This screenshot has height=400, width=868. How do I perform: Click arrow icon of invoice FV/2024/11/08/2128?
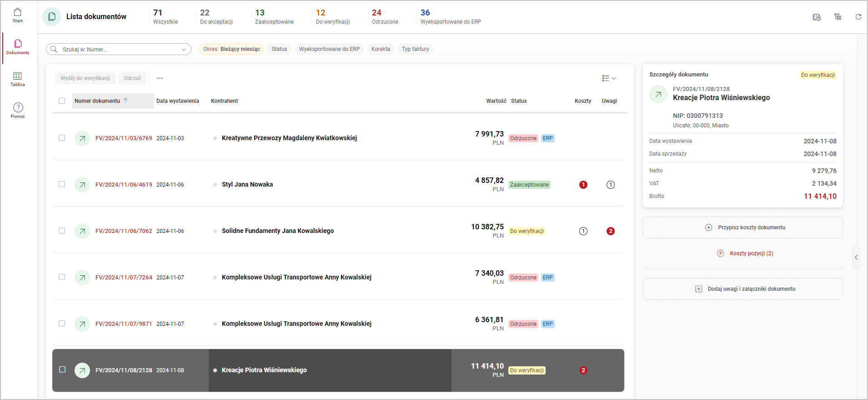coord(82,370)
